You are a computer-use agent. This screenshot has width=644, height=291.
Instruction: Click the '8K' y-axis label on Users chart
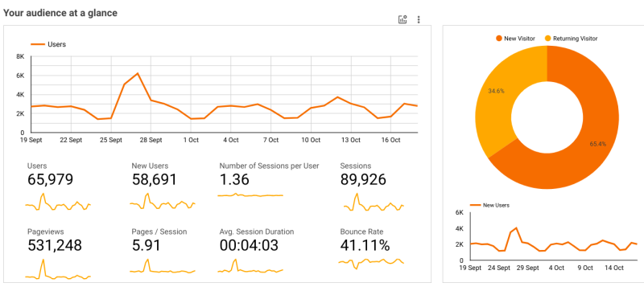(21, 56)
